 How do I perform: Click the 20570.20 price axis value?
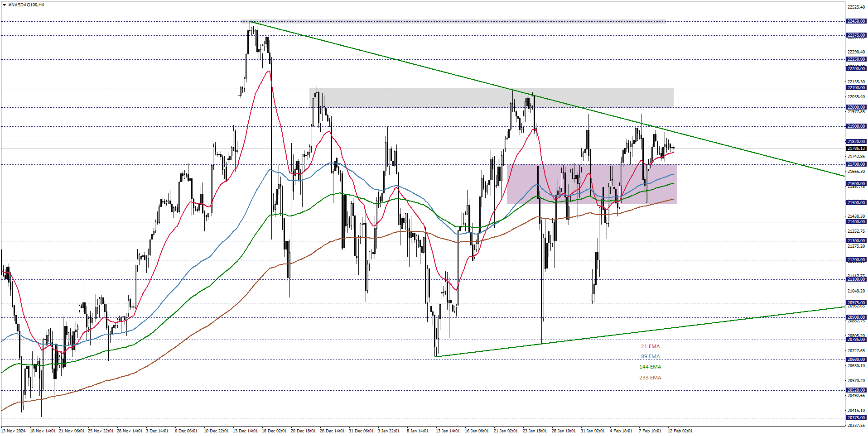[856, 381]
